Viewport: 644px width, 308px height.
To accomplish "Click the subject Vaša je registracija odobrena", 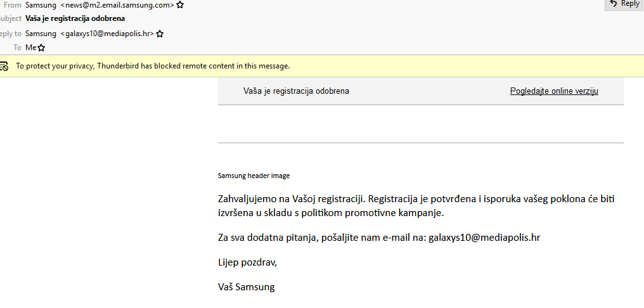I will 75,18.
